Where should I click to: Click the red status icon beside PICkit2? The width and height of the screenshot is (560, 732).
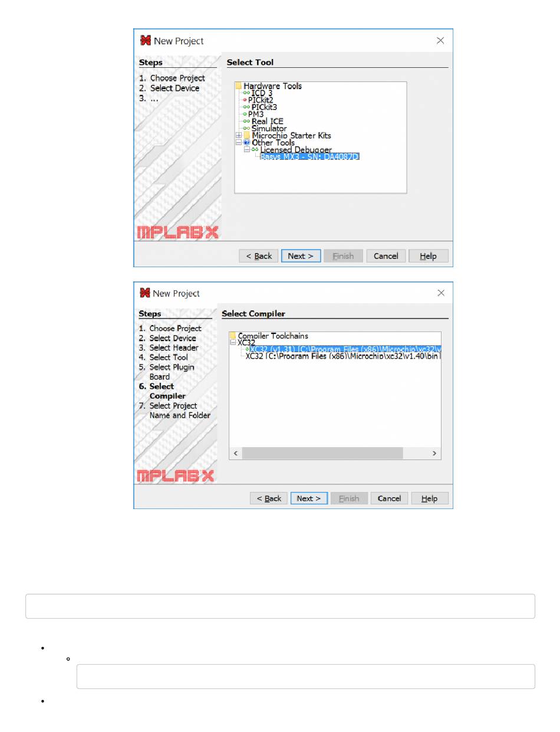click(245, 100)
